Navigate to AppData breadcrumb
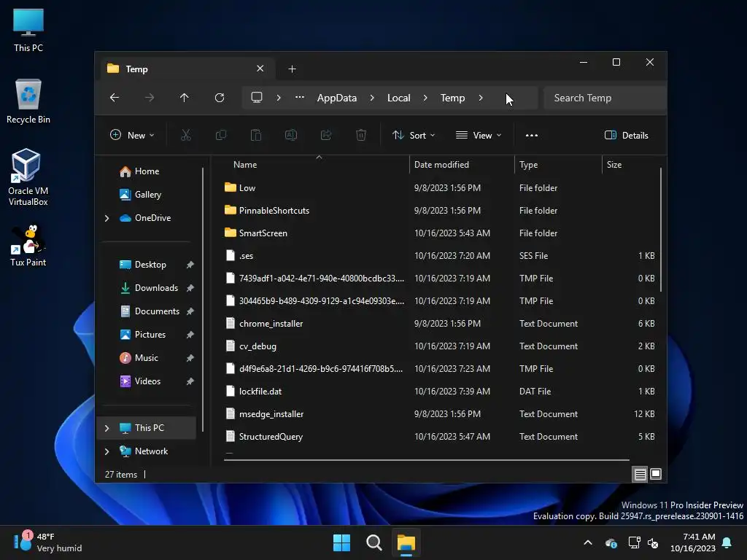Viewport: 747px width, 560px height. click(x=337, y=98)
